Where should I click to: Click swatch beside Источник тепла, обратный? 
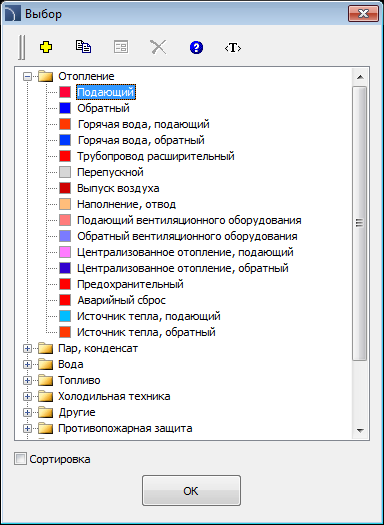click(x=65, y=332)
